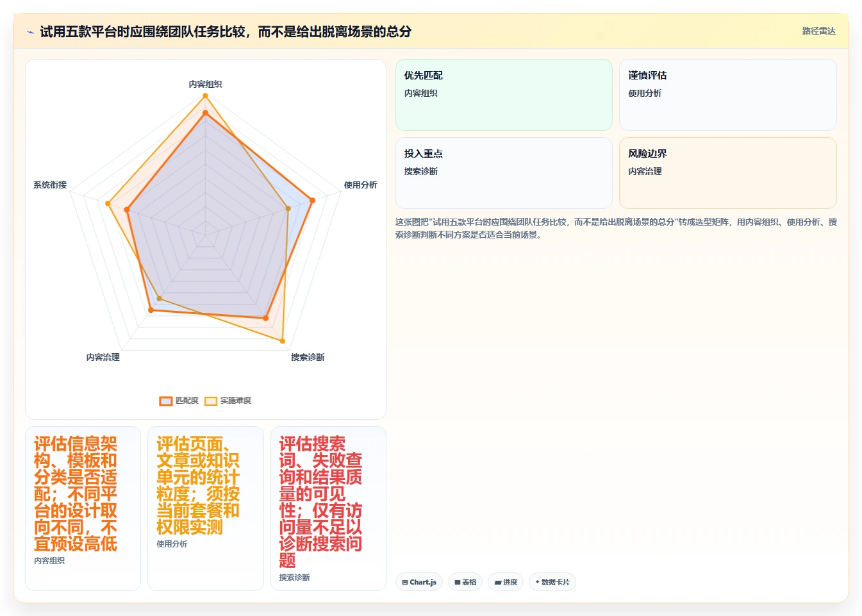Select the card starting 评估信息架构

point(83,508)
